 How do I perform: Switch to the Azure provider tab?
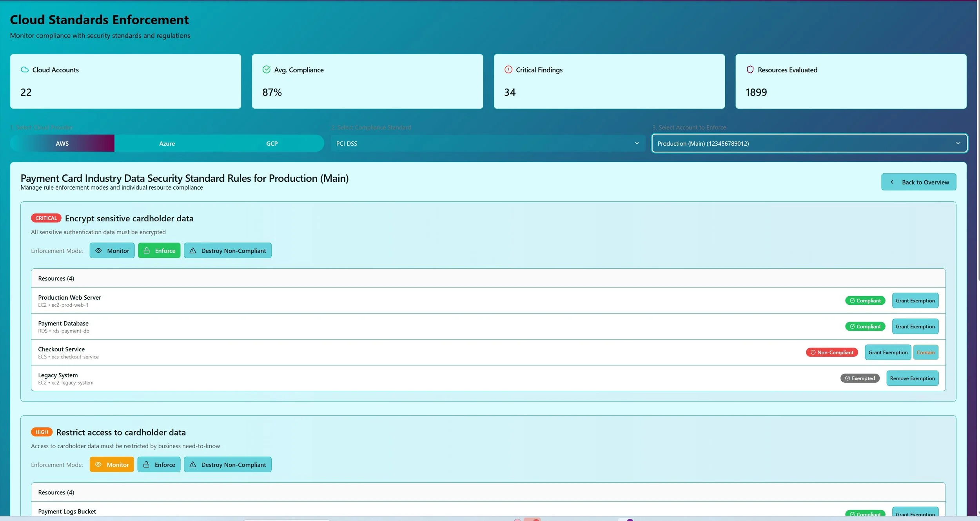point(167,143)
